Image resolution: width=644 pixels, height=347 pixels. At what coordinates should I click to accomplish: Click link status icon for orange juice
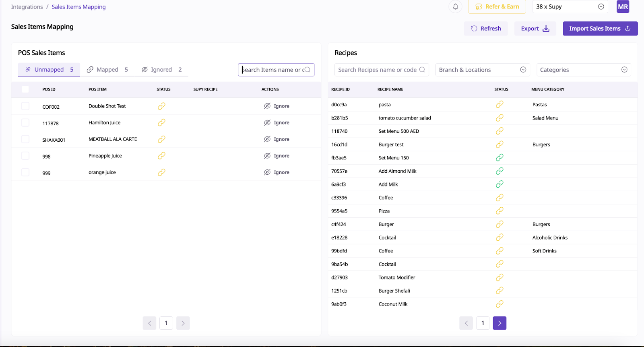[161, 172]
